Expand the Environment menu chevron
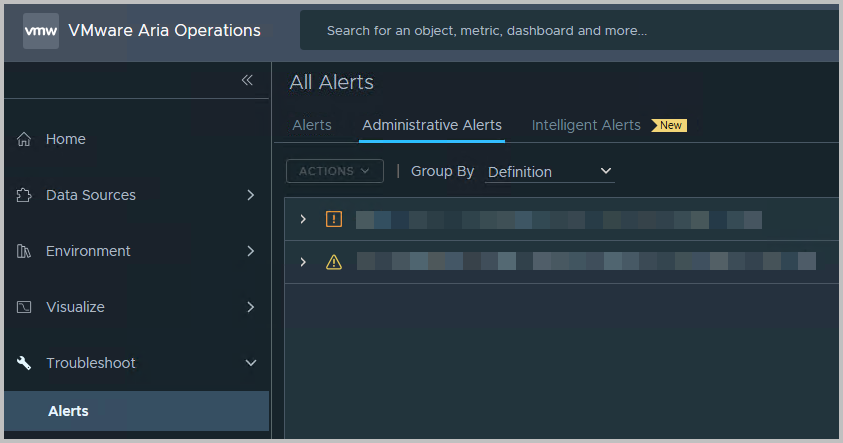 pyautogui.click(x=251, y=251)
